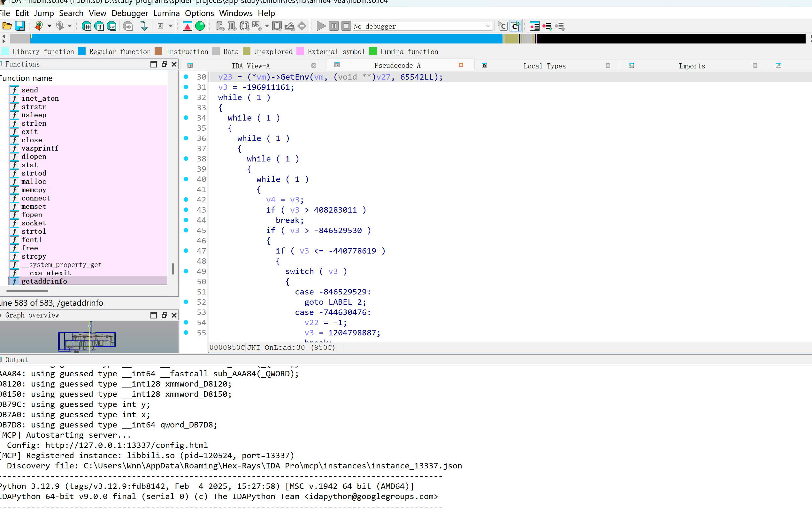Viewport: 812px width, 509px height.
Task: Click the green circle toolbar icon
Action: 200,26
